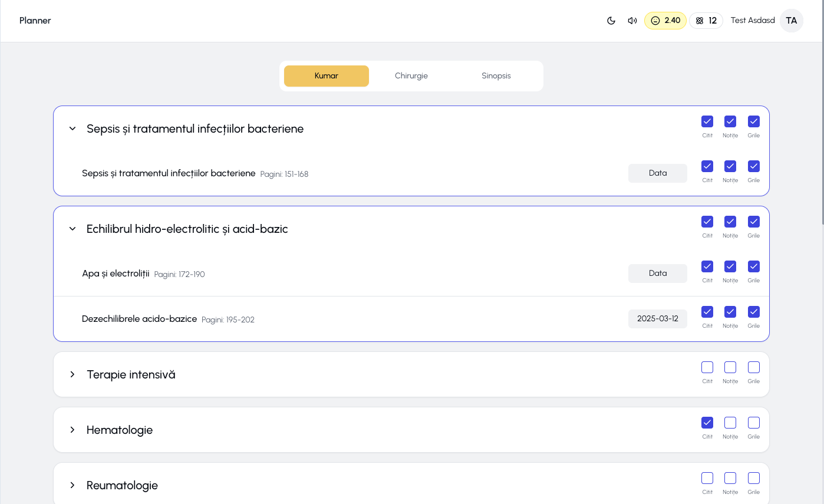
Task: Expand the Hematologie section chevron
Action: pos(72,430)
